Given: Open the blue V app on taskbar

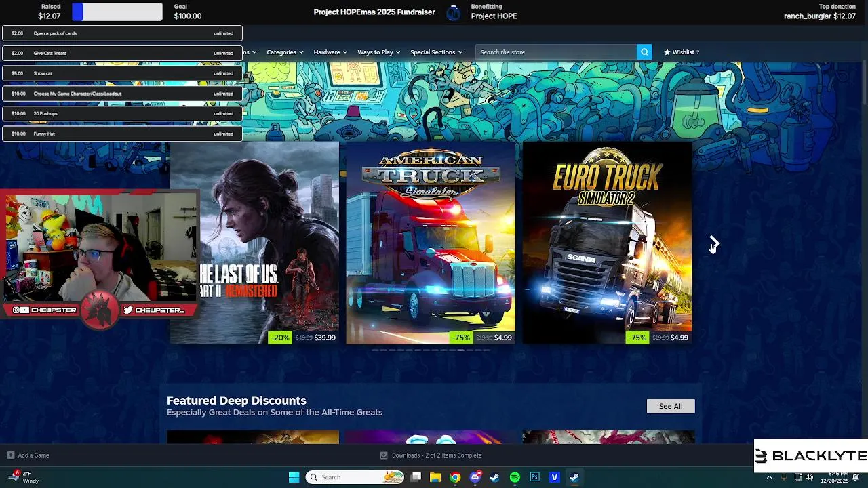Looking at the screenshot, I should [554, 477].
